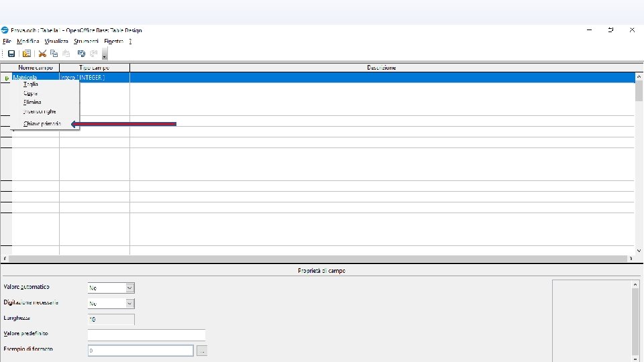644x362 pixels.
Task: Choose Chiave primaria from the context menu
Action: coord(42,123)
